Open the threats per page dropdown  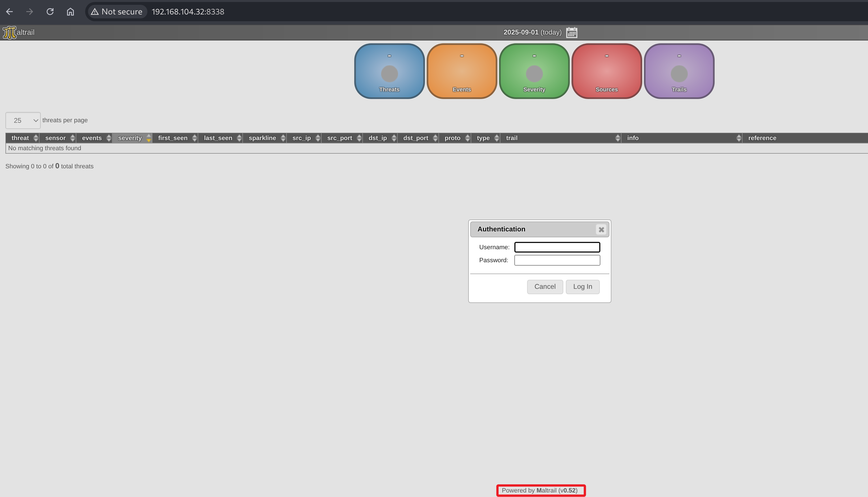(x=23, y=121)
